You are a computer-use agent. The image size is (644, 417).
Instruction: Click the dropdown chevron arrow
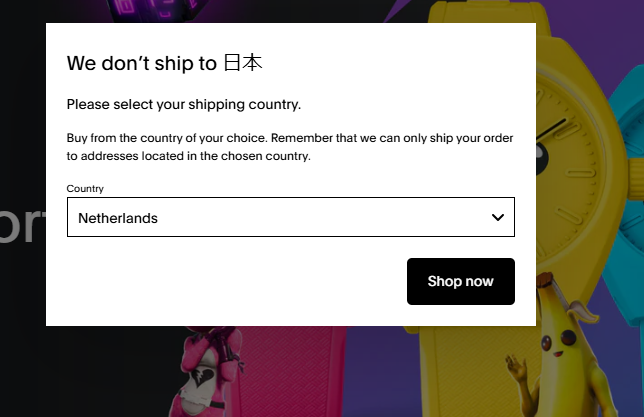coord(497,217)
